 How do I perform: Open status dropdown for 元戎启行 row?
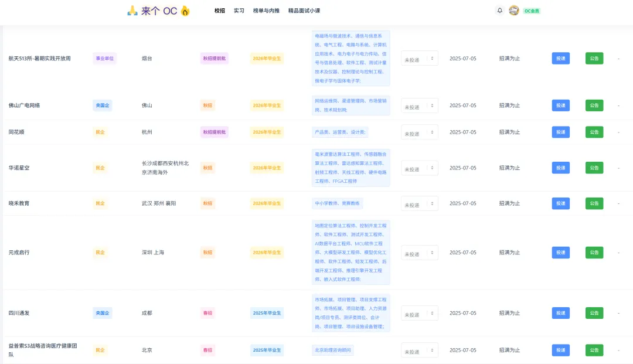pos(420,253)
